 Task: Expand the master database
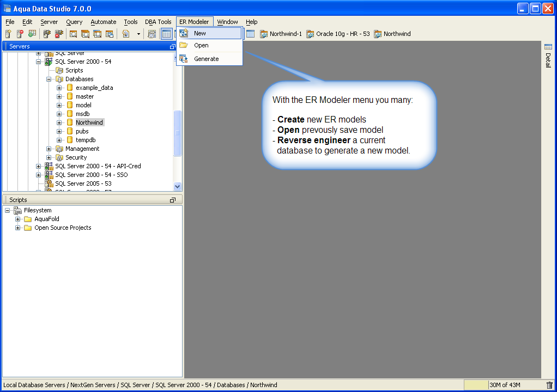(x=59, y=96)
